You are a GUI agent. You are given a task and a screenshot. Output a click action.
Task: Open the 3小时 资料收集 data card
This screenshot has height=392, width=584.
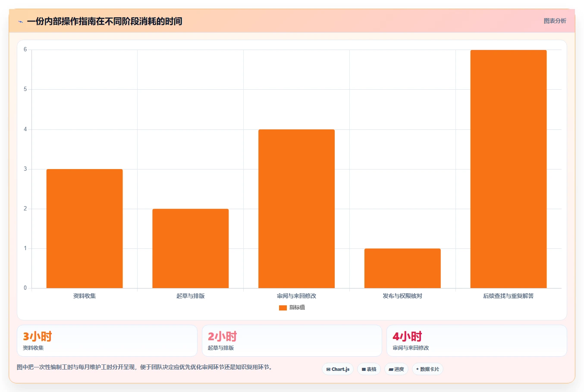coord(107,341)
